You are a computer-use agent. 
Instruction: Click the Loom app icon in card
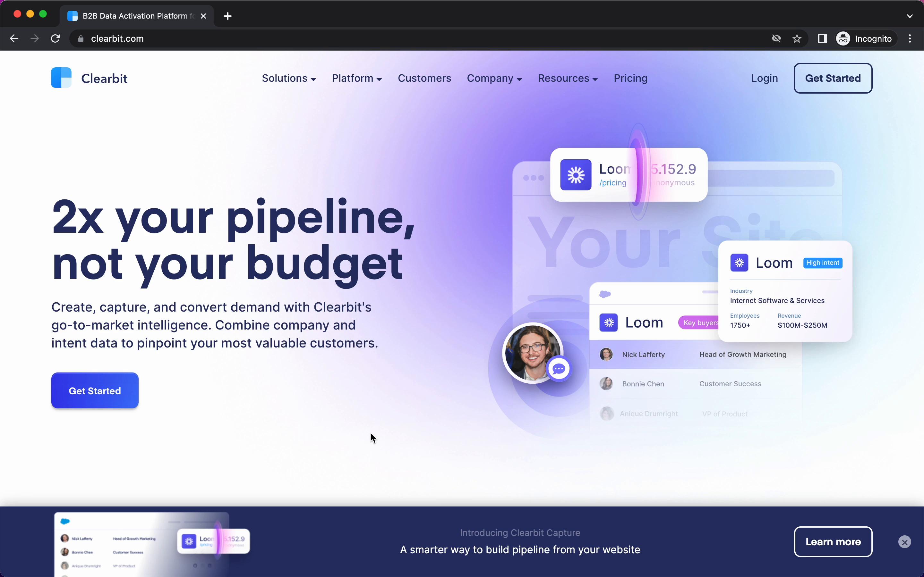click(739, 263)
